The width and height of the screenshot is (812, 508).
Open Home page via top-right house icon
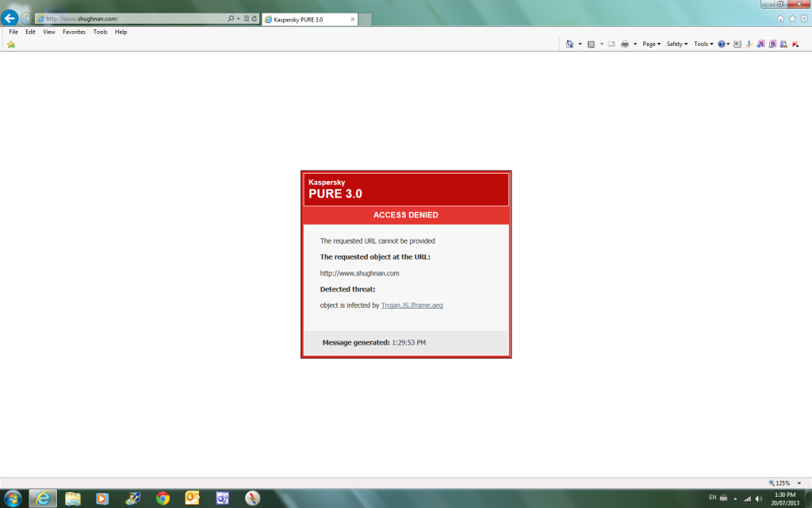click(x=780, y=19)
